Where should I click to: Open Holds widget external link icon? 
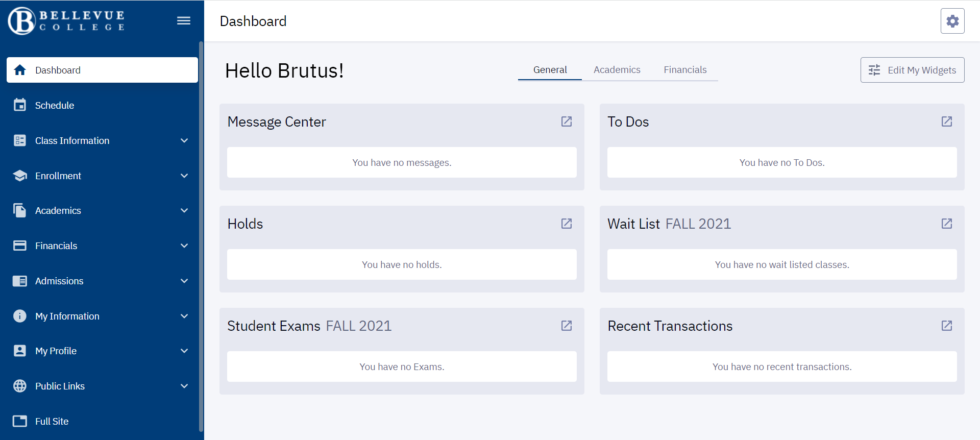567,224
